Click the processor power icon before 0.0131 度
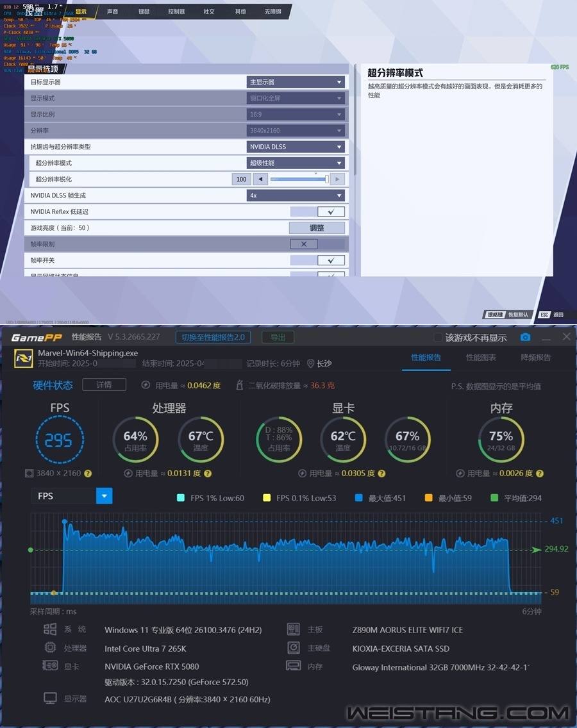 point(128,474)
